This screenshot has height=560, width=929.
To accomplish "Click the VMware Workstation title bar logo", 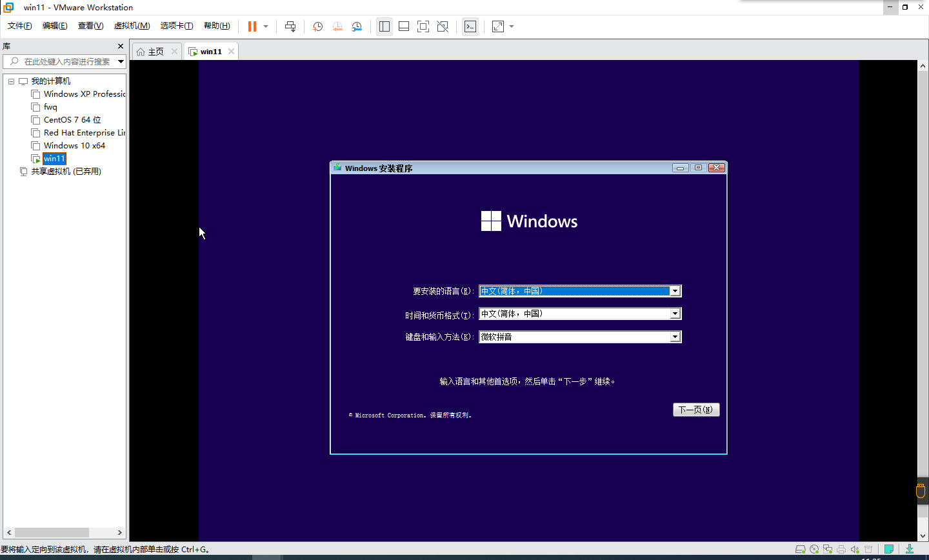I will 8,7.
